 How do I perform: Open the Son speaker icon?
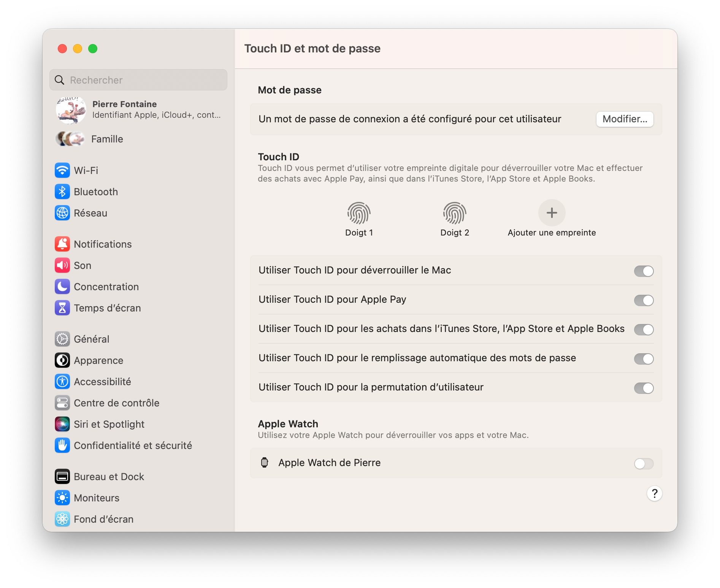pos(62,265)
